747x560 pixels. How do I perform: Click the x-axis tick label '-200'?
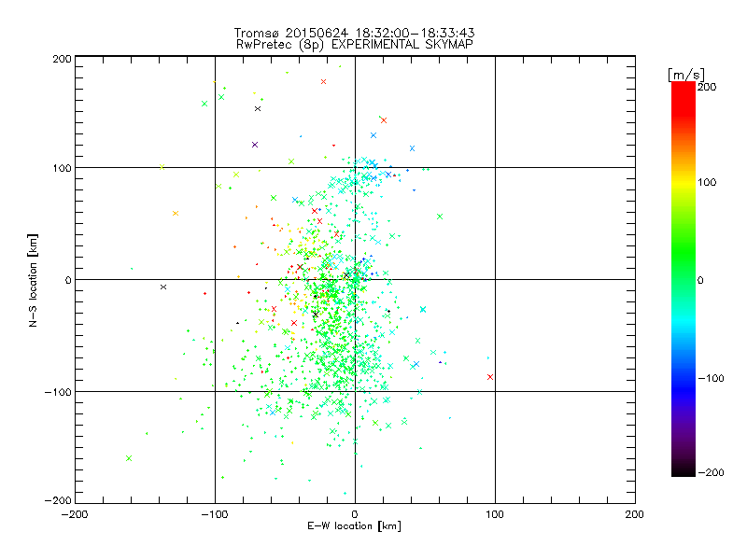[x=75, y=515]
